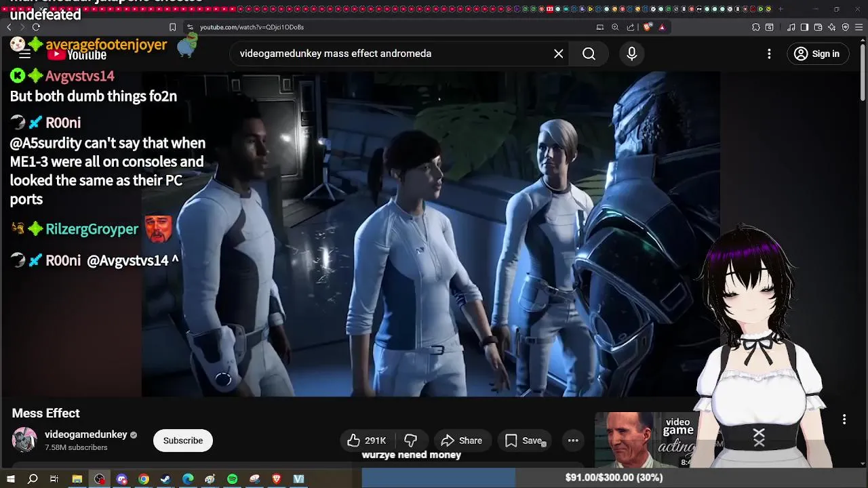This screenshot has height=488, width=868.
Task: Open Microsoft Edge from taskbar
Action: pos(188,479)
